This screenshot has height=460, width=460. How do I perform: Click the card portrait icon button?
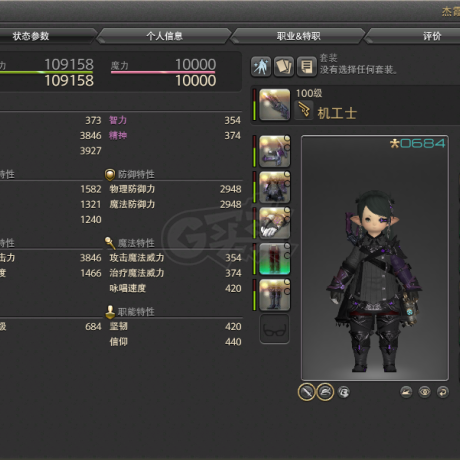click(x=284, y=66)
